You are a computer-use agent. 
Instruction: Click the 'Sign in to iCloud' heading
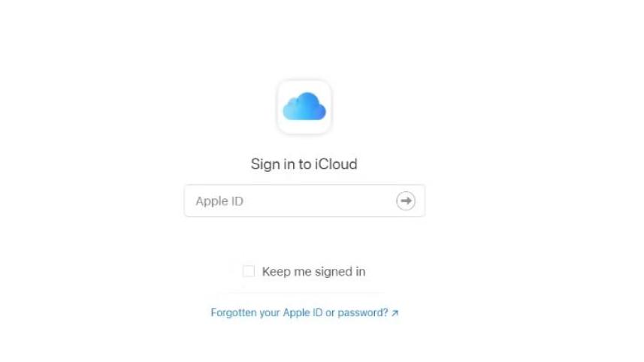(x=304, y=164)
